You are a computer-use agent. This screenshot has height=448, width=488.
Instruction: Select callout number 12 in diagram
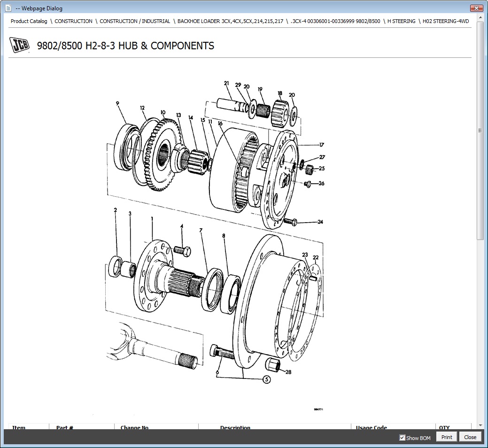[x=142, y=108]
